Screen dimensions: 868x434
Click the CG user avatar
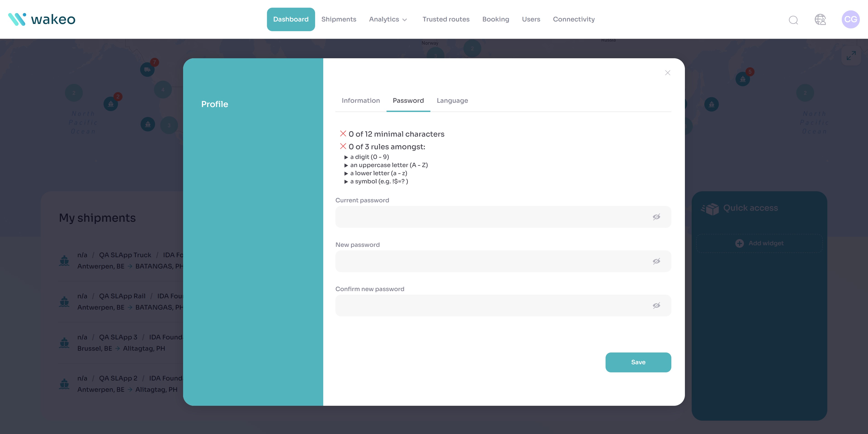[850, 19]
